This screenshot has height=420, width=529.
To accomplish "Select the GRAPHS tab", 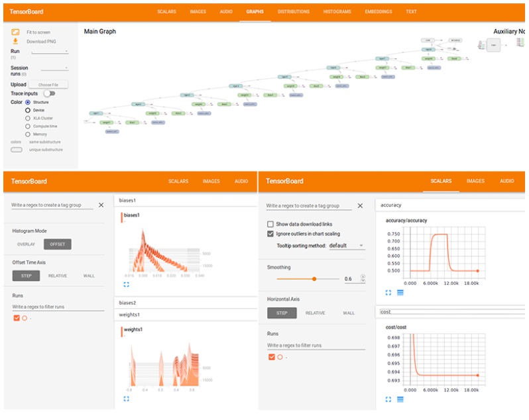I will coord(255,11).
